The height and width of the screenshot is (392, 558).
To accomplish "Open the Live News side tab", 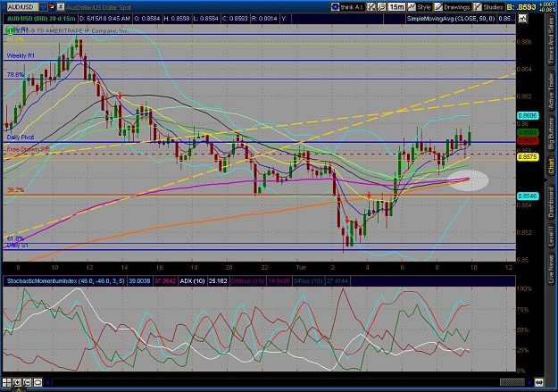I will point(551,267).
